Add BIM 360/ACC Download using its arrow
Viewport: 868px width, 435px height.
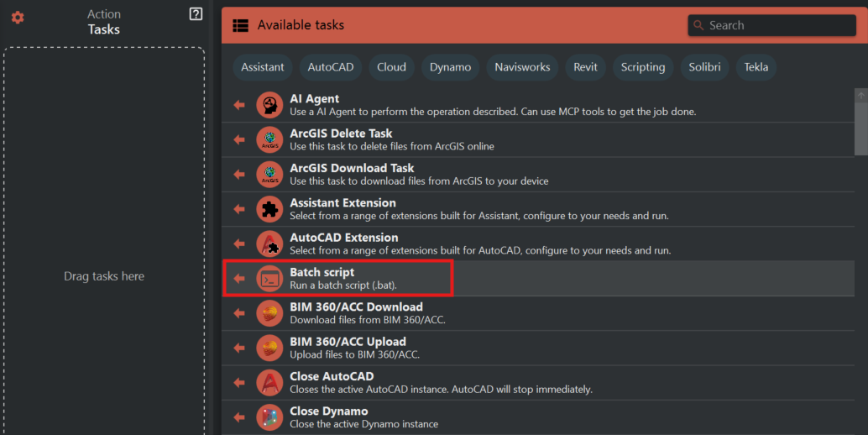tap(239, 314)
